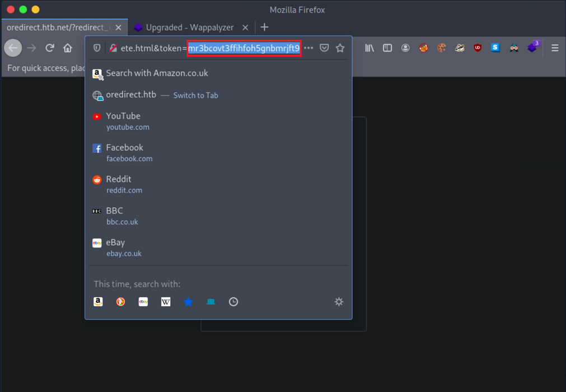Click the highlighted token in URL bar
This screenshot has width=566, height=392.
(244, 48)
